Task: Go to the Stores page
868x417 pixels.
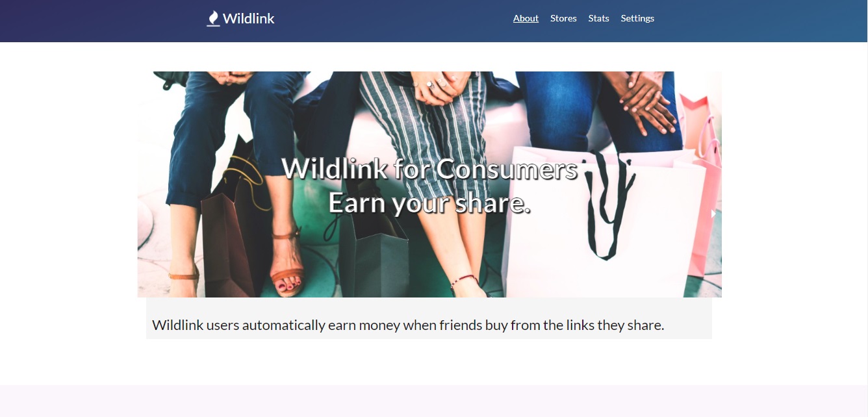Action: coord(563,18)
